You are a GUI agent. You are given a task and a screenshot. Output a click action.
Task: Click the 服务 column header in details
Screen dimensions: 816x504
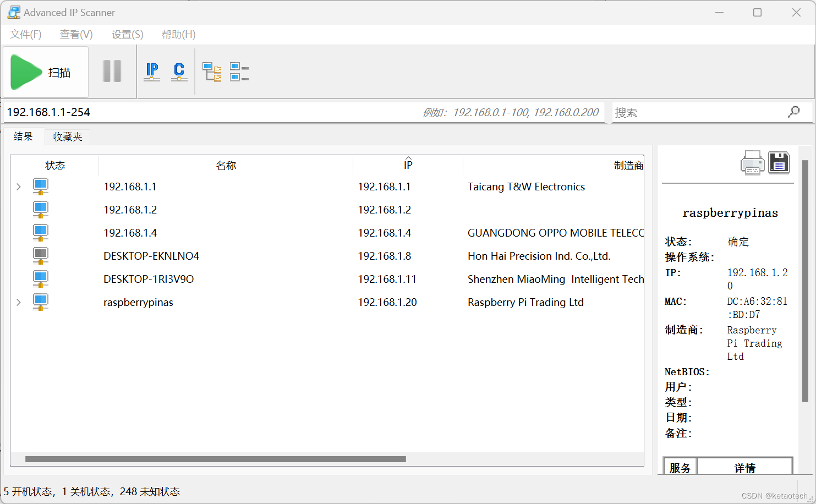pos(681,468)
